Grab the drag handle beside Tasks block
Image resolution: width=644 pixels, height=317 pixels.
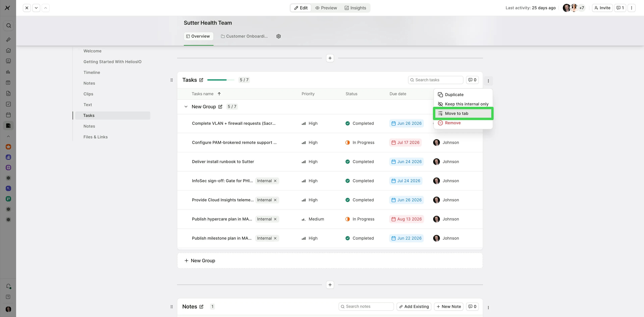click(172, 80)
